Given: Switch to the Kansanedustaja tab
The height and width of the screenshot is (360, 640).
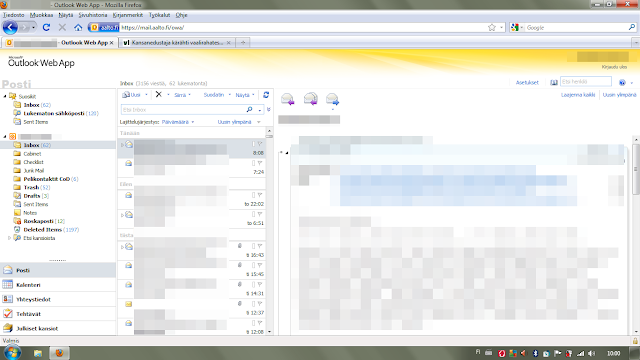Looking at the screenshot, I should point(177,42).
